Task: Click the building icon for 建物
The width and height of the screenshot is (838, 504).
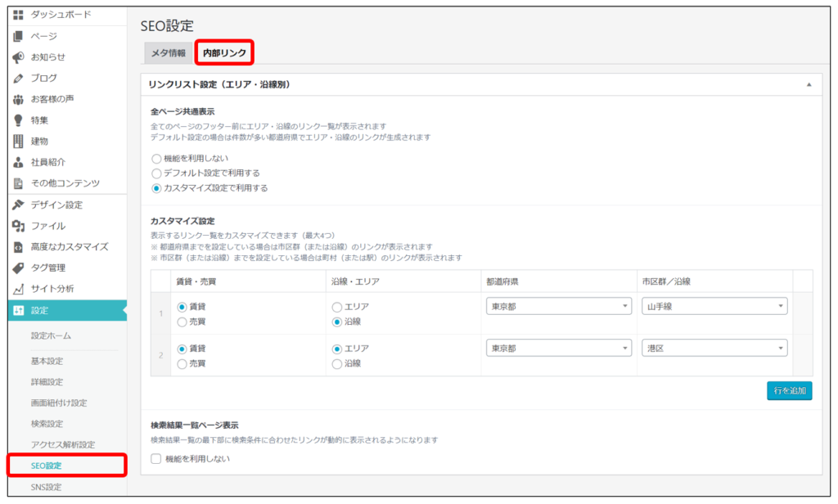Action: (18, 141)
